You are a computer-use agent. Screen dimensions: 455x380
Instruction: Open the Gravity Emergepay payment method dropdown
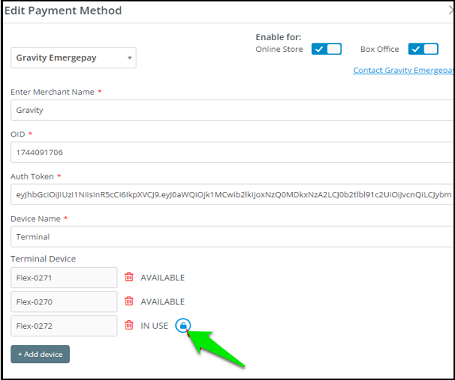[x=74, y=58]
